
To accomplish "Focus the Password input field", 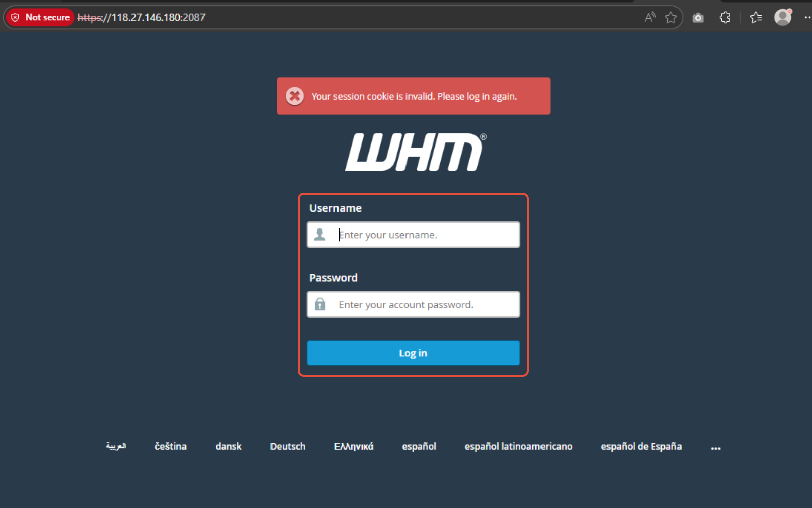I will coord(414,304).
